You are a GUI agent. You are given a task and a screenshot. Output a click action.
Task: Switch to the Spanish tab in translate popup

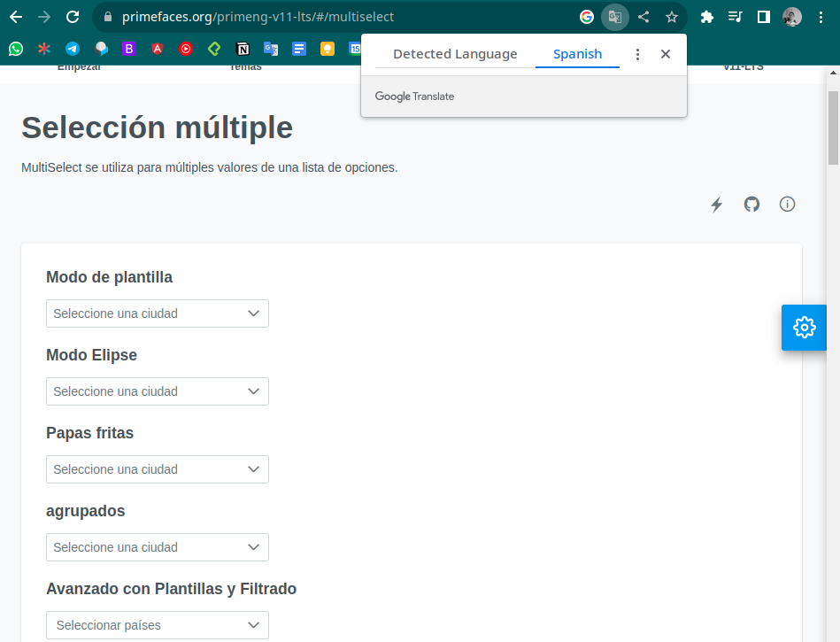pyautogui.click(x=576, y=54)
